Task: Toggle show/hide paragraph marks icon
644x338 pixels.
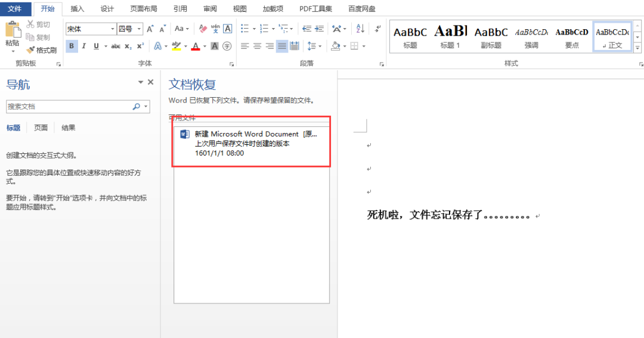Action: click(377, 29)
